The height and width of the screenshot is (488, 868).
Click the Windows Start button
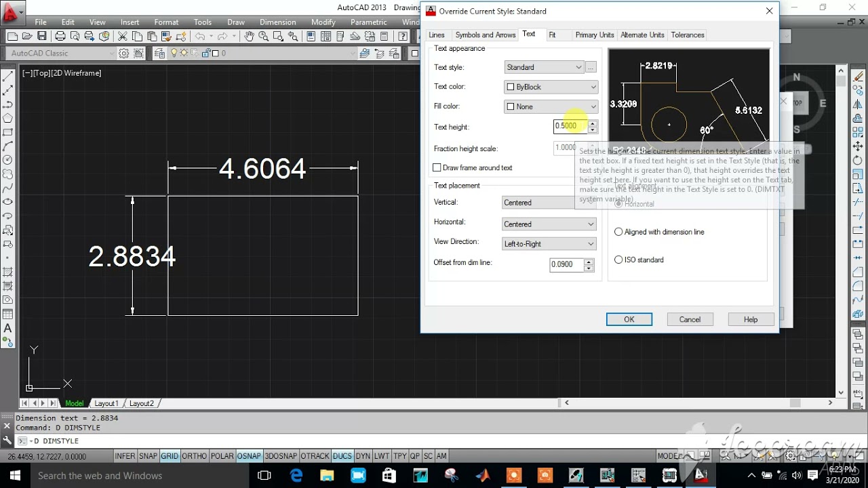pyautogui.click(x=15, y=476)
